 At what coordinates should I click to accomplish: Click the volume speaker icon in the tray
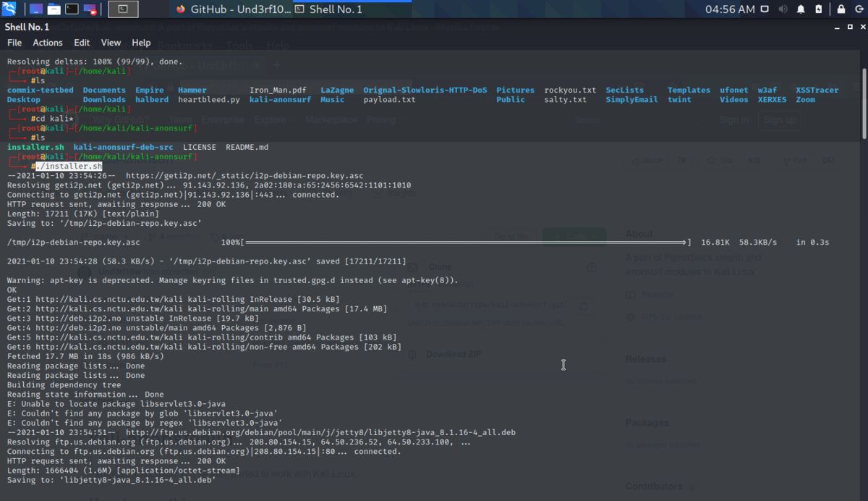click(x=783, y=9)
